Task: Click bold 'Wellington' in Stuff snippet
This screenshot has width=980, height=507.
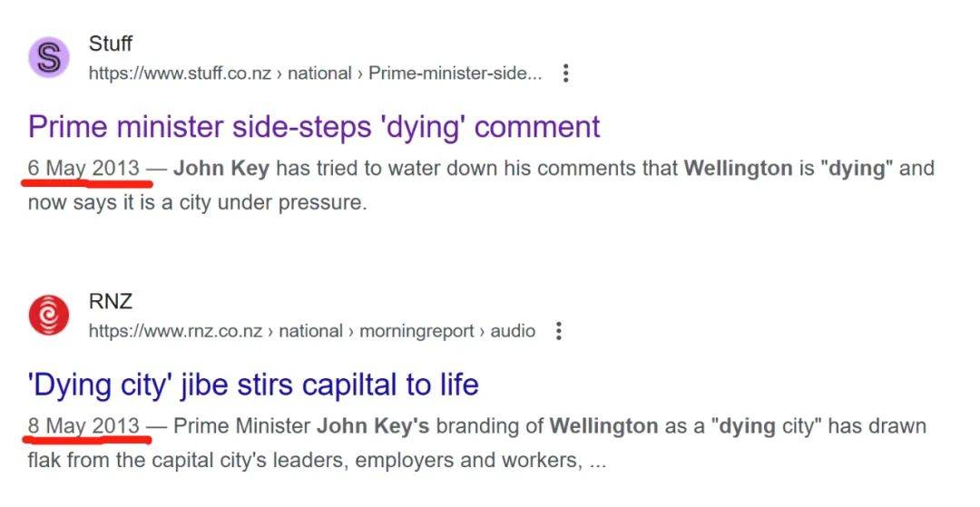Action: point(738,169)
